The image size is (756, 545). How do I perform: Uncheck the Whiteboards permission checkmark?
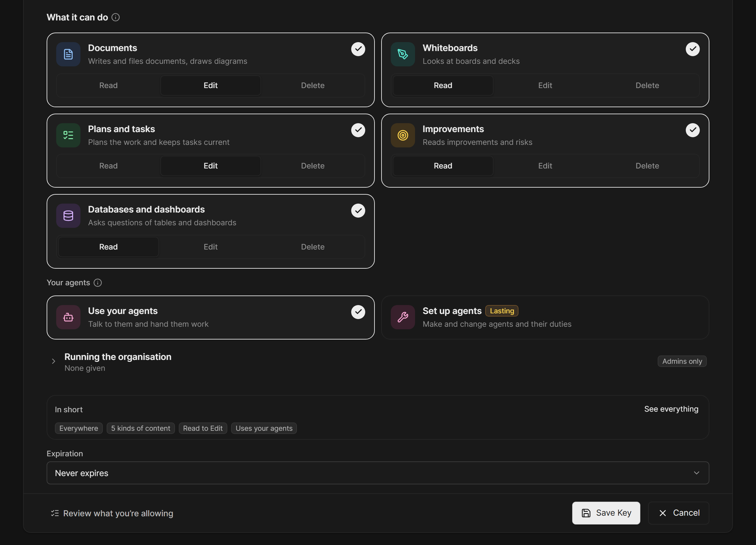pos(692,49)
